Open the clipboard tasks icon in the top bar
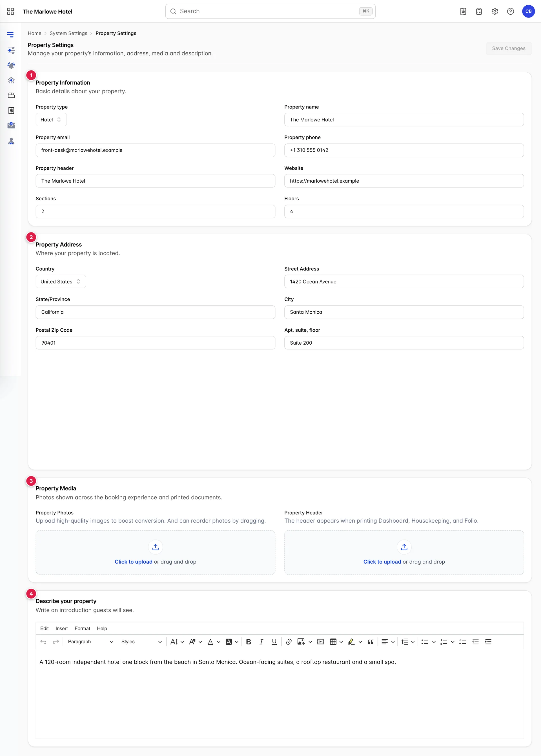Screen dimensions: 541x756 (x=479, y=11)
